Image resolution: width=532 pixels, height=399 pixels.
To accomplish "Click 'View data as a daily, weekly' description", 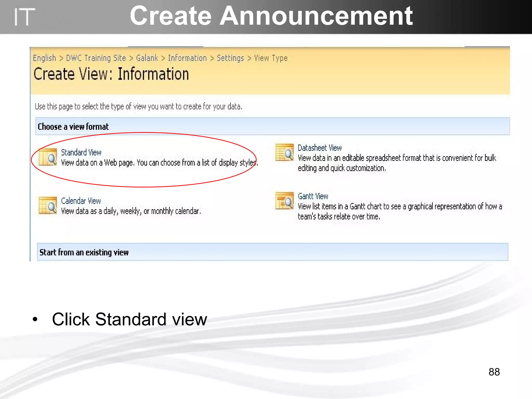I will tap(131, 211).
